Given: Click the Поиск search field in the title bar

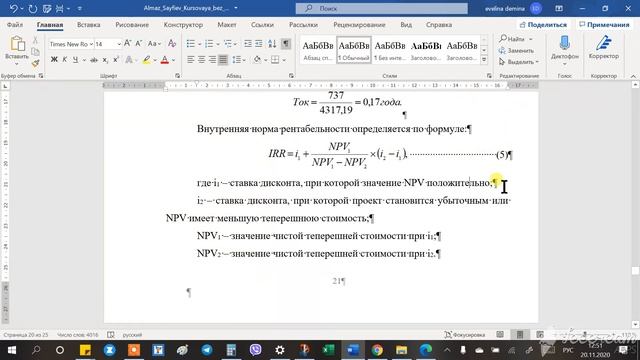Looking at the screenshot, I should 382,8.
